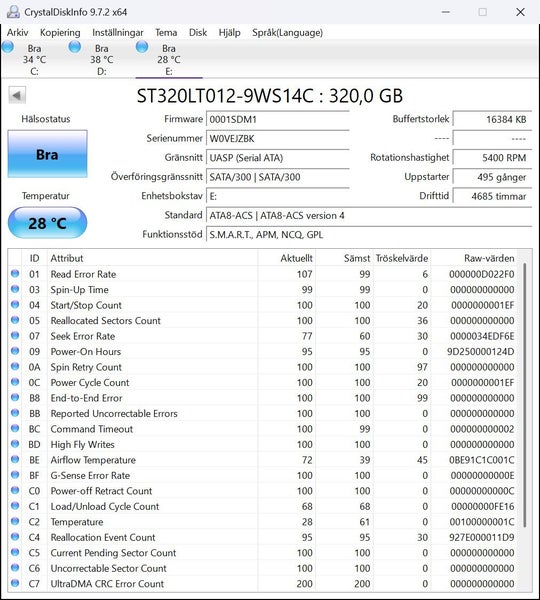Click status dot of Read Error Rate row

pos(15,274)
